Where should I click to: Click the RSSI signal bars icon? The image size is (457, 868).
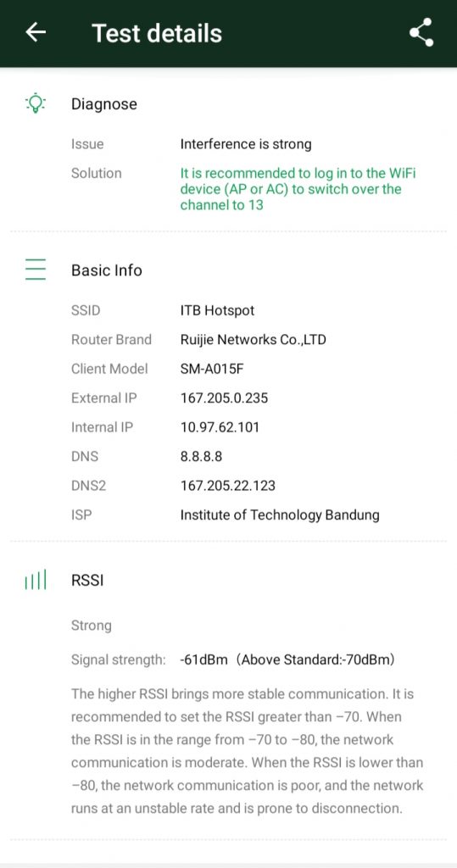click(x=36, y=580)
